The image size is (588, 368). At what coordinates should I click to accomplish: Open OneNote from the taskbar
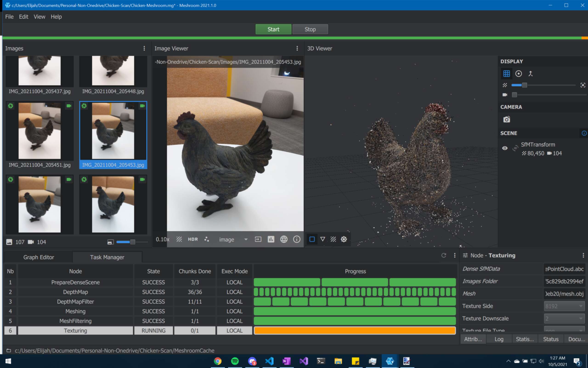[287, 361]
